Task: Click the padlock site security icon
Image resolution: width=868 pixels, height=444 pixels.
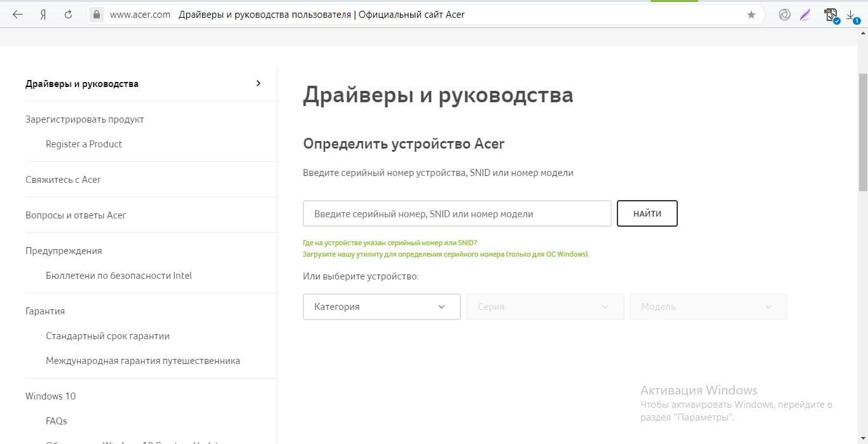Action: tap(96, 15)
